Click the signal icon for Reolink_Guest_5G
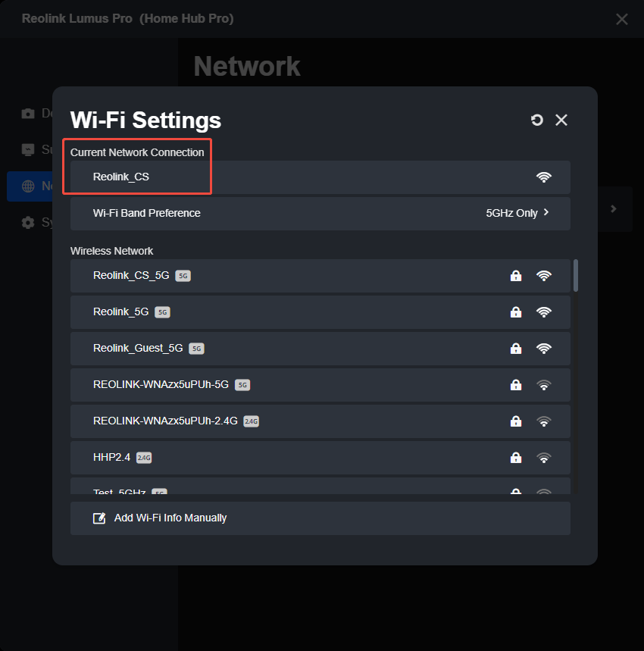 [543, 349]
